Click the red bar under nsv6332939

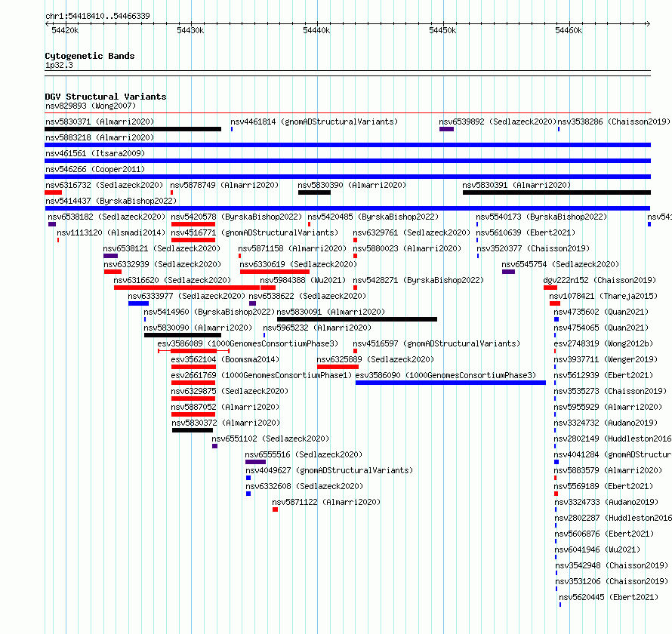click(113, 272)
